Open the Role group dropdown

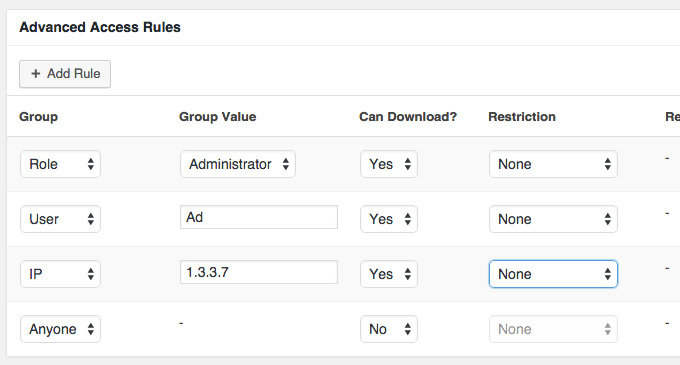60,164
